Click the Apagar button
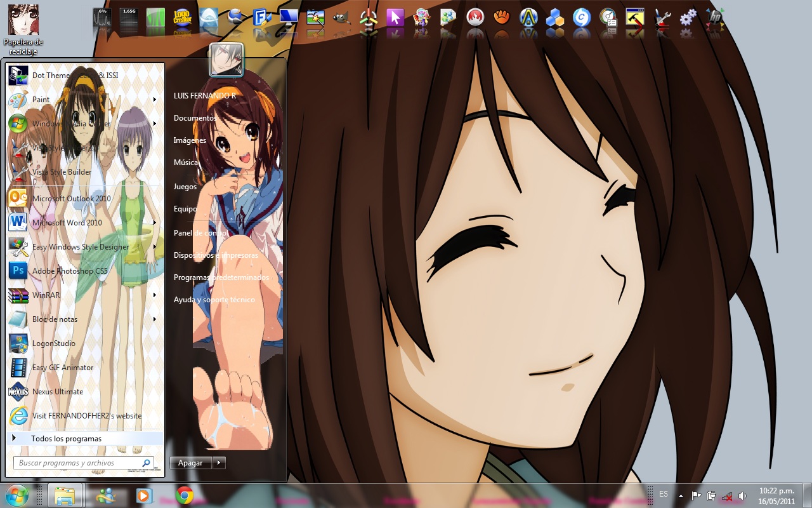 point(190,462)
